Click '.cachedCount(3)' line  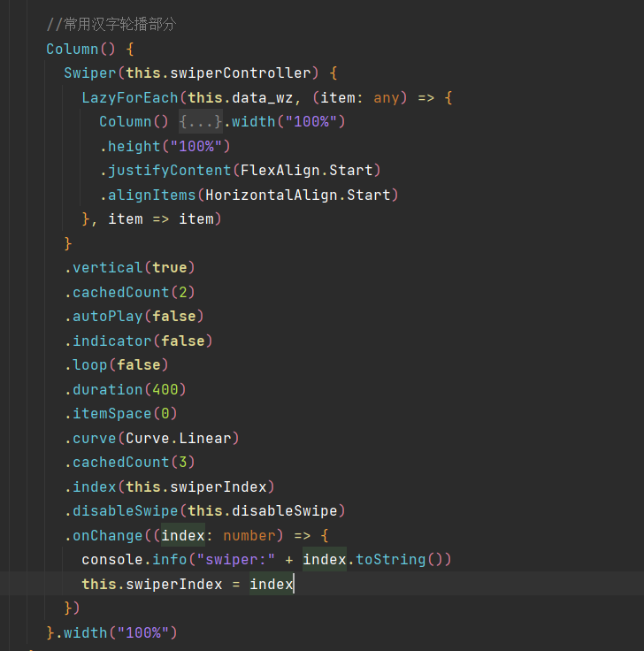pos(129,462)
